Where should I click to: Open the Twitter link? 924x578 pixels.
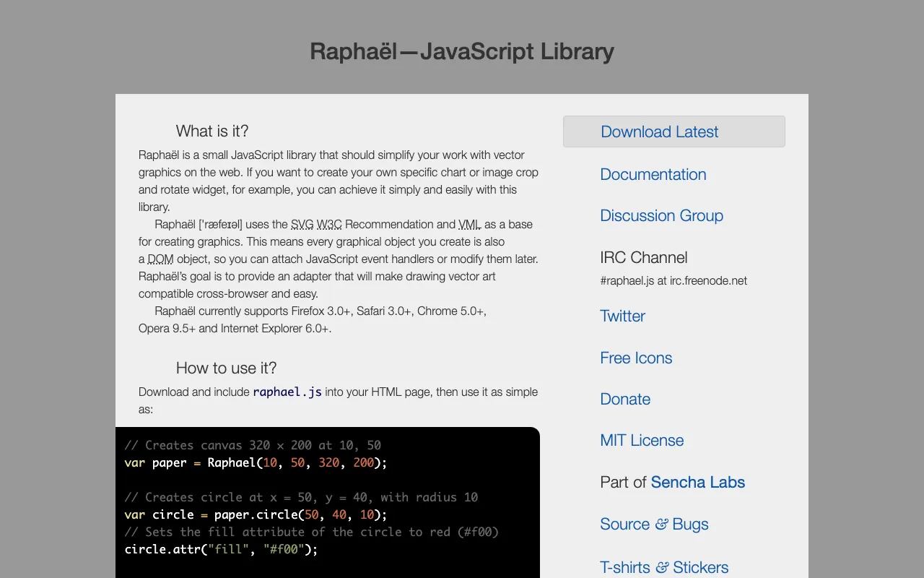[x=622, y=316]
